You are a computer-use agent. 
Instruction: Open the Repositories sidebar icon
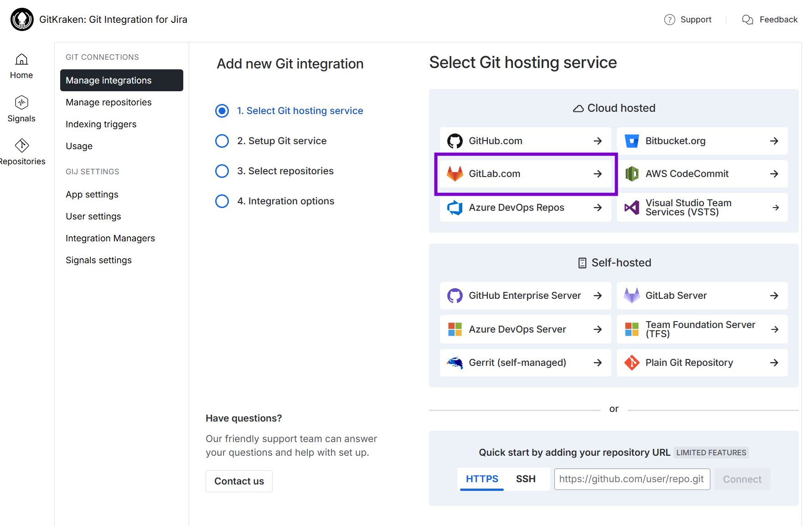pyautogui.click(x=21, y=146)
